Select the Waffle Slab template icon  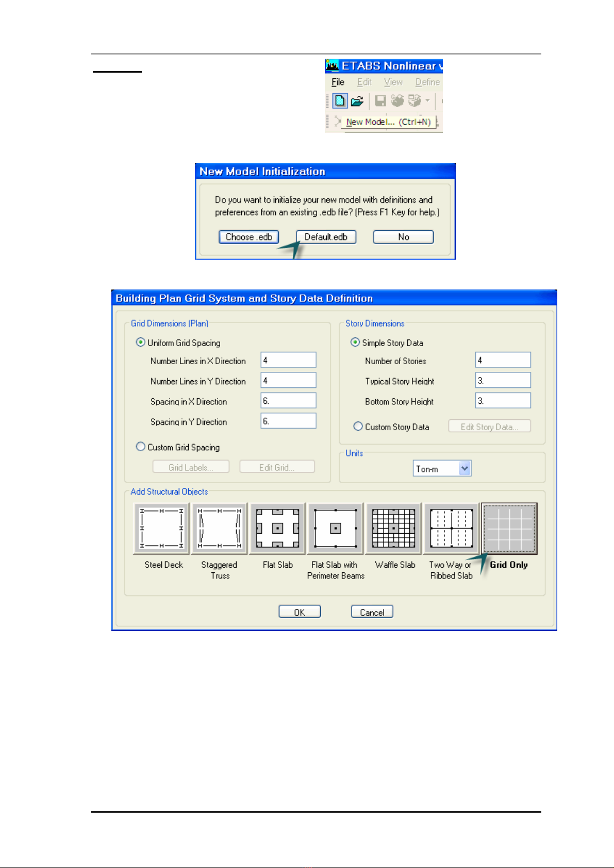(x=394, y=529)
